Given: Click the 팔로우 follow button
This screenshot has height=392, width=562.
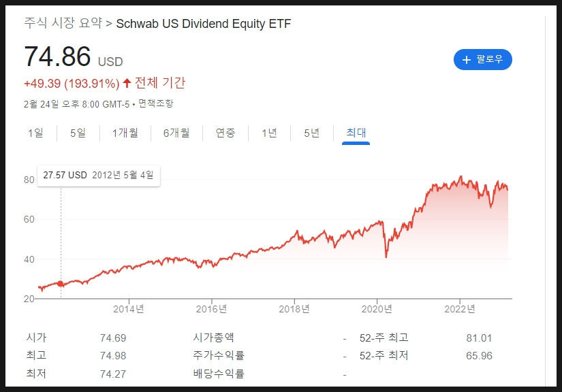Looking at the screenshot, I should coord(483,59).
